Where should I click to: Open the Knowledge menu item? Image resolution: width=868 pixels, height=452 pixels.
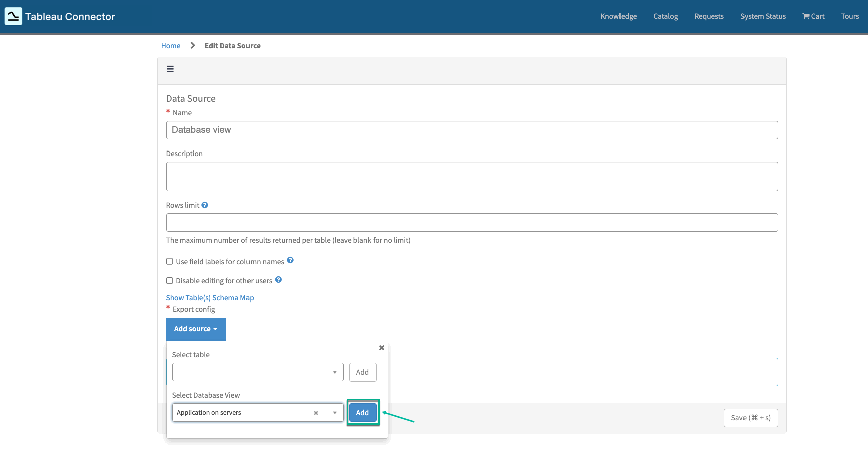coord(618,16)
